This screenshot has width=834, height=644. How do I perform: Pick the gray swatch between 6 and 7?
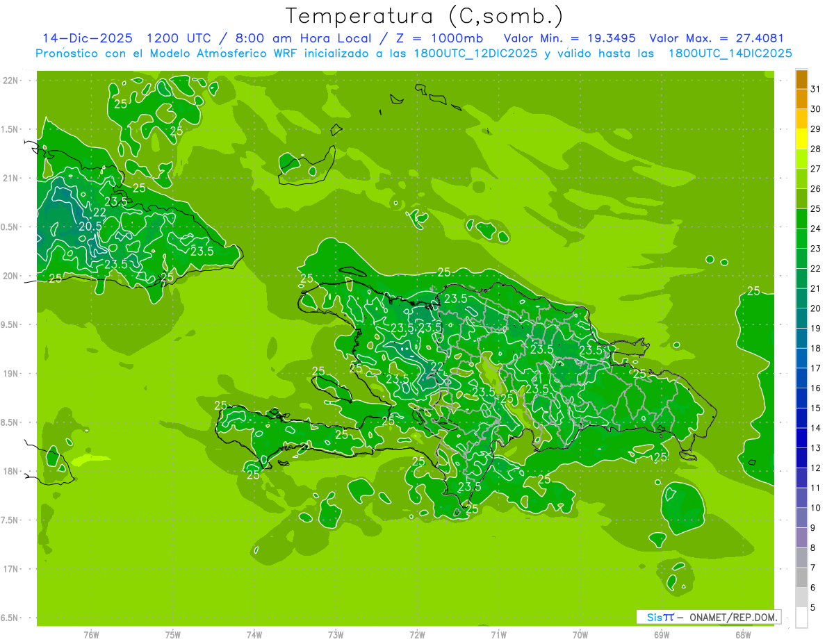pos(801,578)
